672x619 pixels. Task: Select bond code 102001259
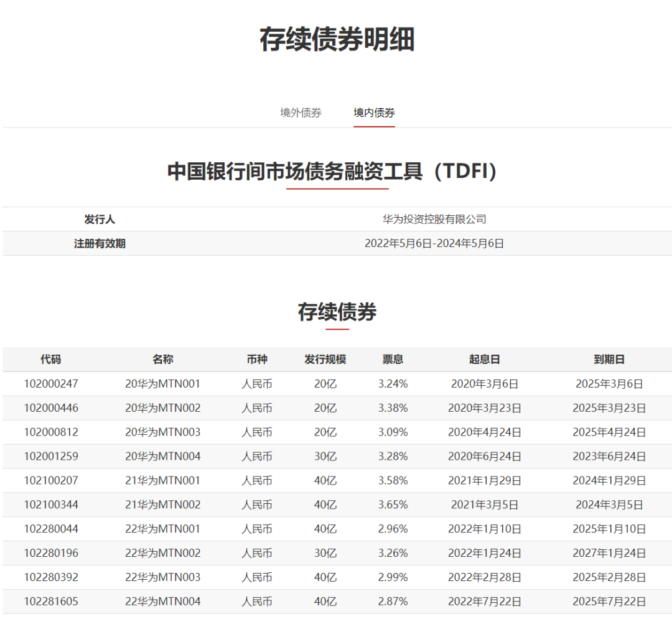tap(51, 456)
